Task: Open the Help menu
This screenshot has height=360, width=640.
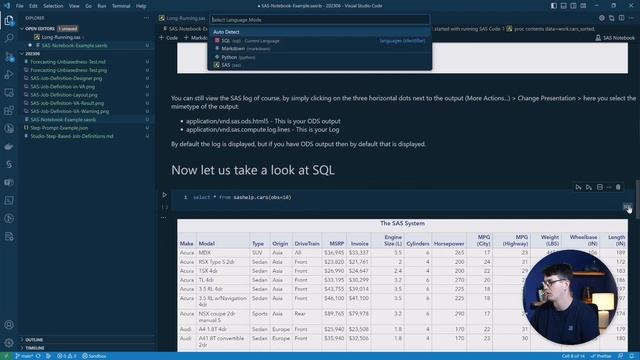Action: tap(141, 6)
